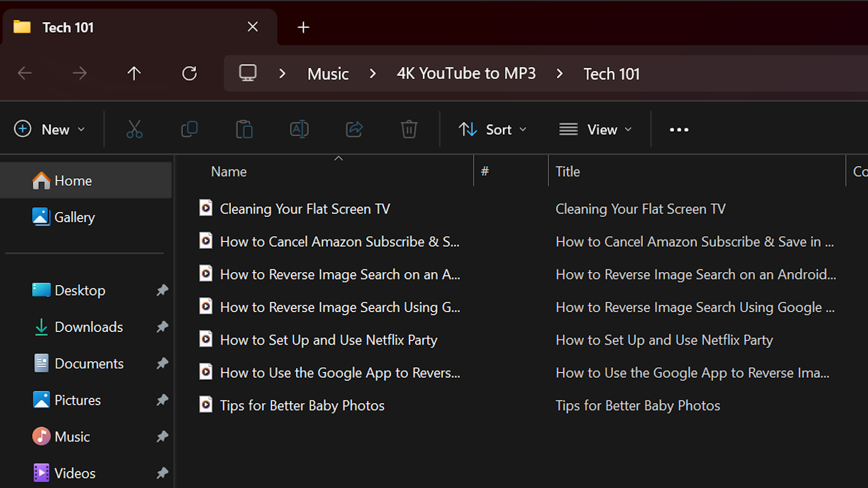Click title cell How to Set Up and Use Netflix Party

coord(664,340)
